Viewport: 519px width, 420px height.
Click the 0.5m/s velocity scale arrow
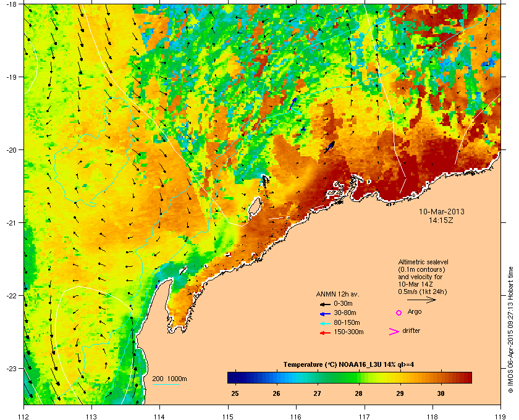(421, 300)
